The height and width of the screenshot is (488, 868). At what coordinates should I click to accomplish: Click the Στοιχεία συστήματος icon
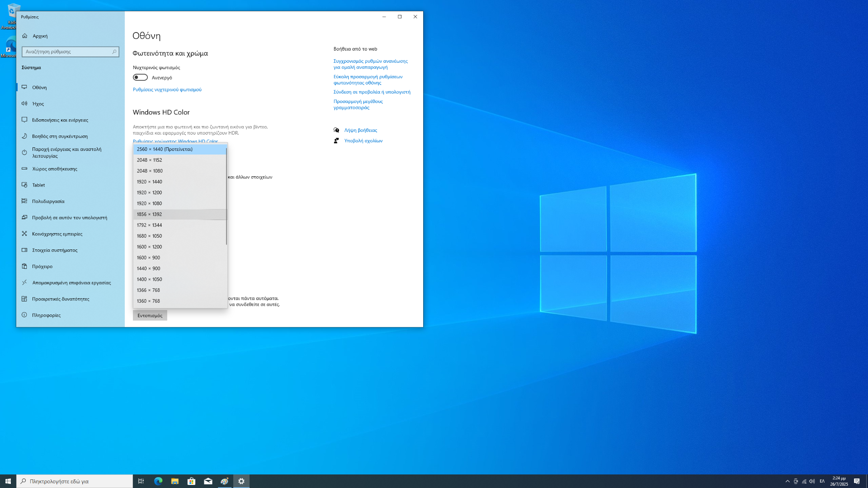point(24,250)
